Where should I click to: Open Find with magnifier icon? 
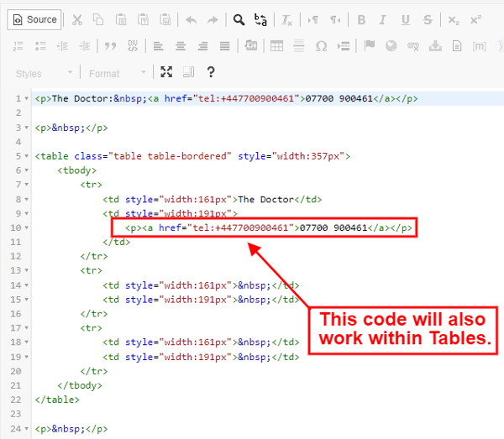coord(239,20)
